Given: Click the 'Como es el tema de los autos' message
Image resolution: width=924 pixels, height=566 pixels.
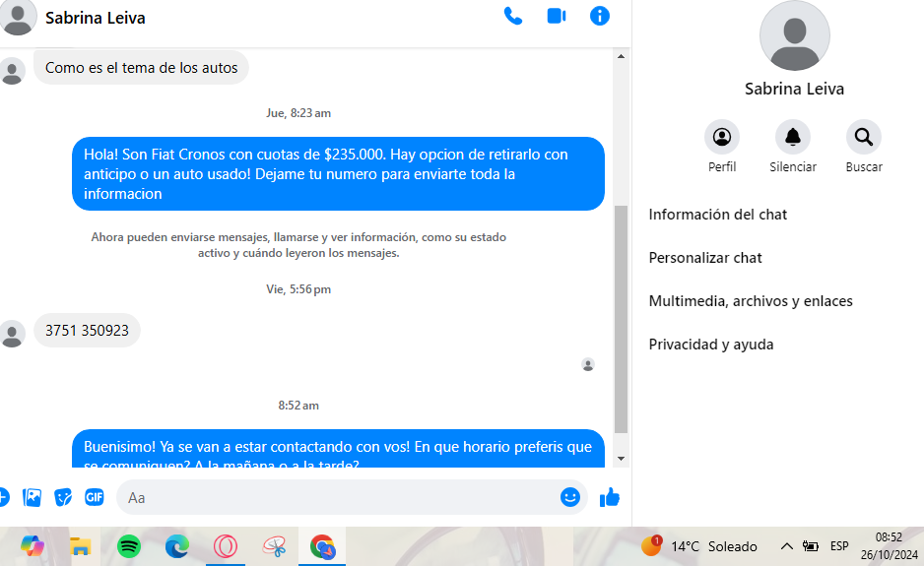Looking at the screenshot, I should click(142, 68).
